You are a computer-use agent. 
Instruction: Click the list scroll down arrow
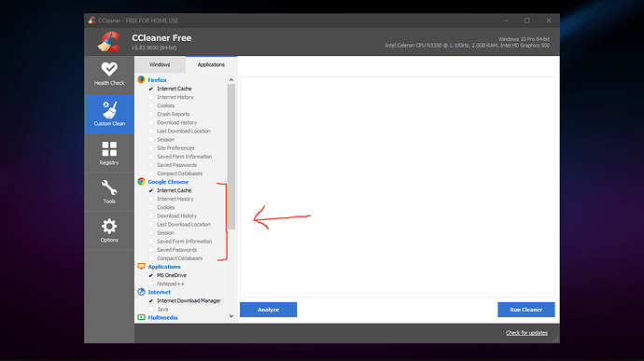pos(231,316)
